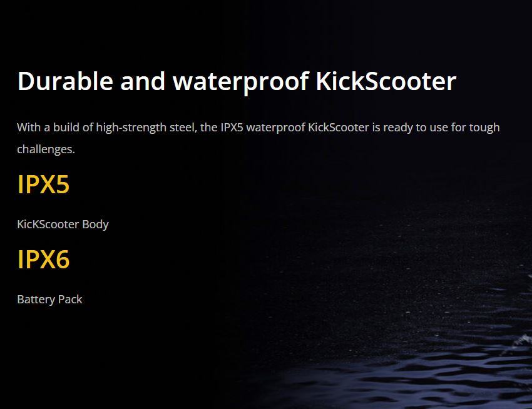The image size is (532, 409).
Task: Click the word "Battery" under IPX6
Action: (36, 300)
